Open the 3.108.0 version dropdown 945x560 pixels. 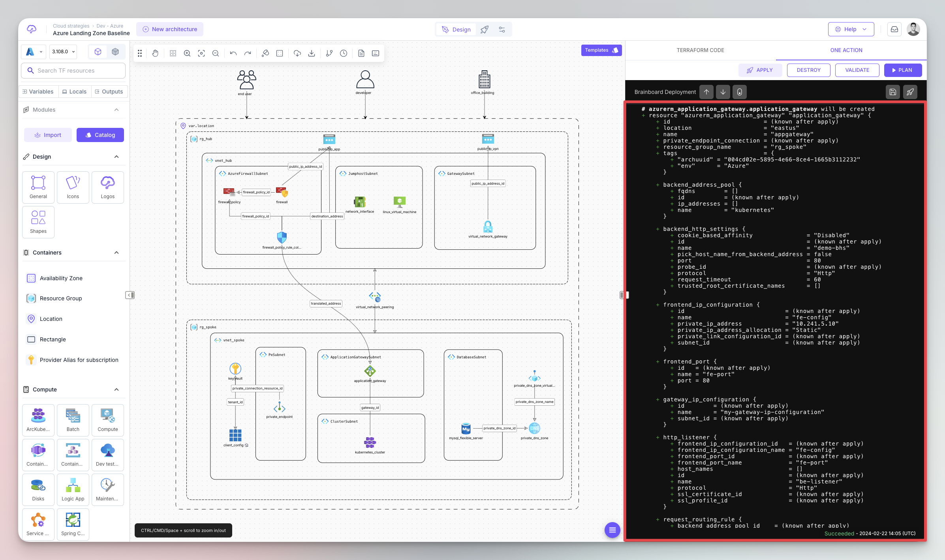pyautogui.click(x=63, y=52)
